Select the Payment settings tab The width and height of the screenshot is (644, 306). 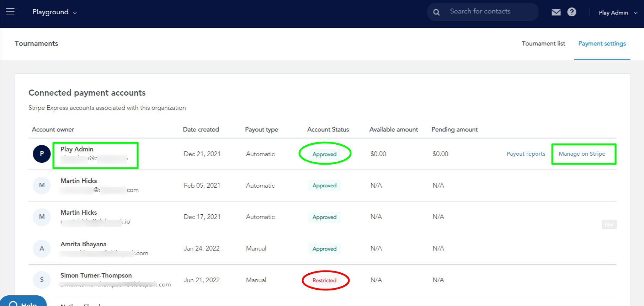point(602,44)
